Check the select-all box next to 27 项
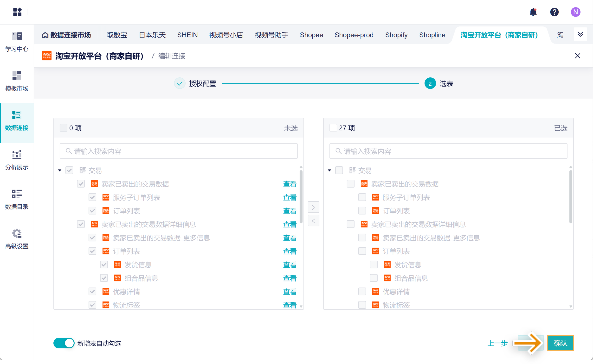 pos(333,128)
